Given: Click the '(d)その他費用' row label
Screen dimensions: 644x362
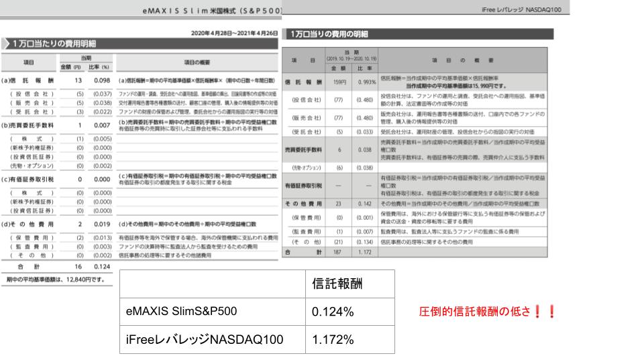Looking at the screenshot, I should pyautogui.click(x=28, y=224).
